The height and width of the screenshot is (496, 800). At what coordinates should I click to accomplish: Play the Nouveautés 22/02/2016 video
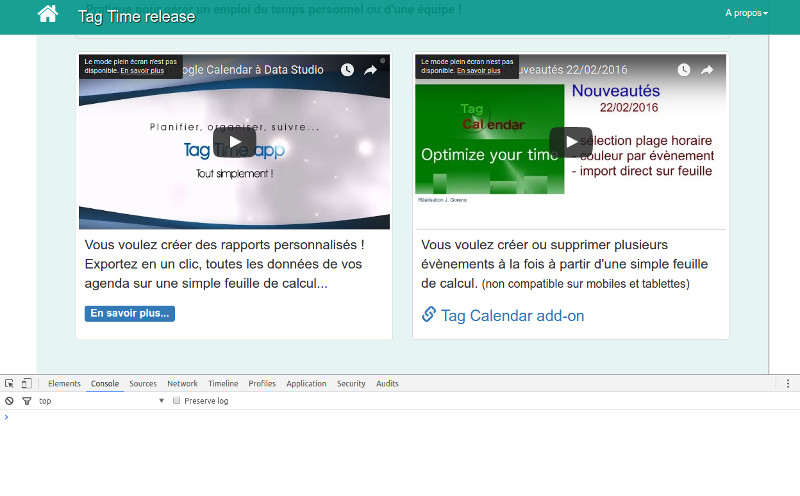tap(570, 142)
